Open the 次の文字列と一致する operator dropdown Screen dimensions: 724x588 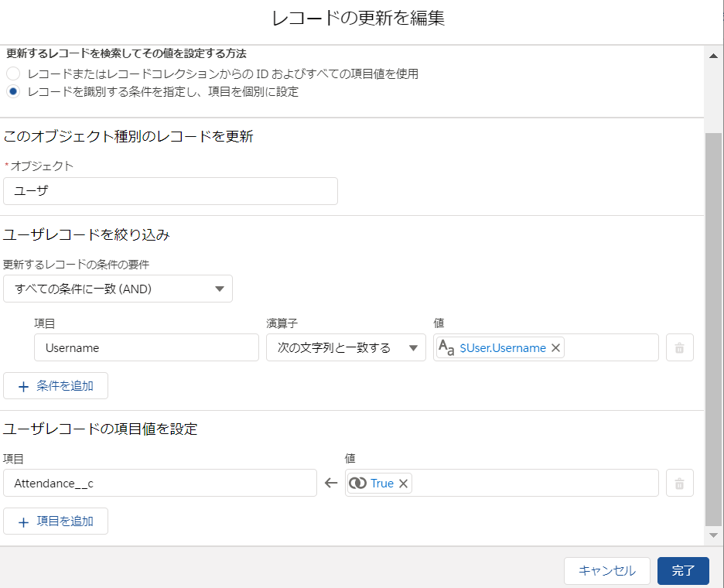coord(346,347)
